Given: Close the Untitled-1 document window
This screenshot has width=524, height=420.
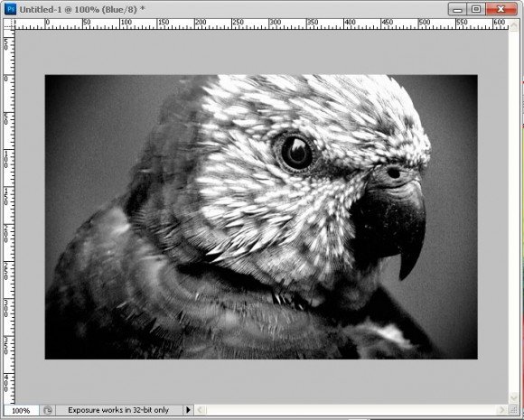Looking at the screenshot, I should click(x=501, y=9).
